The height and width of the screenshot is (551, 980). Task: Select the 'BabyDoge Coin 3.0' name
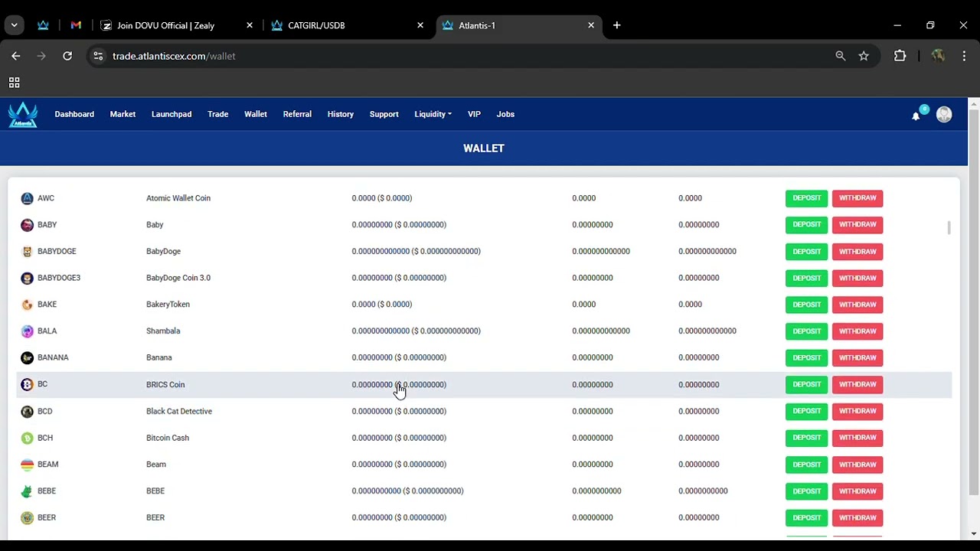178,278
